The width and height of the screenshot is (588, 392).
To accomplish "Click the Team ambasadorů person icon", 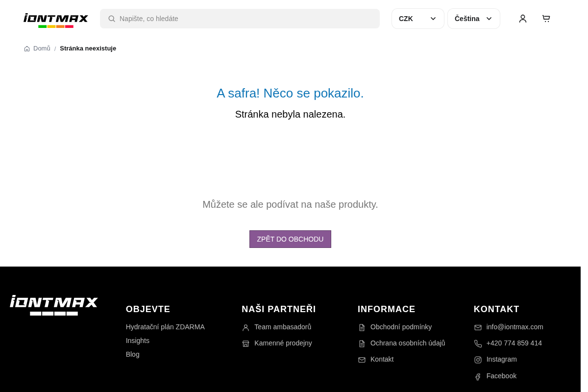I will tap(245, 328).
